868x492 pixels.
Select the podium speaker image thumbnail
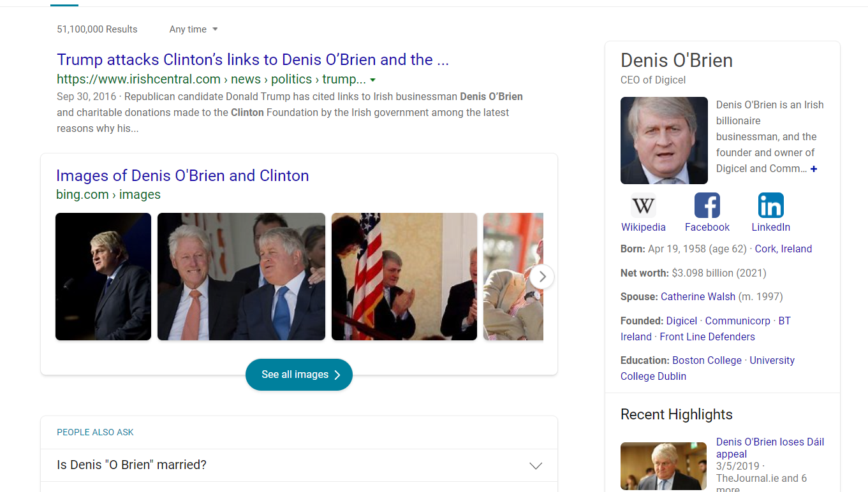(x=103, y=277)
